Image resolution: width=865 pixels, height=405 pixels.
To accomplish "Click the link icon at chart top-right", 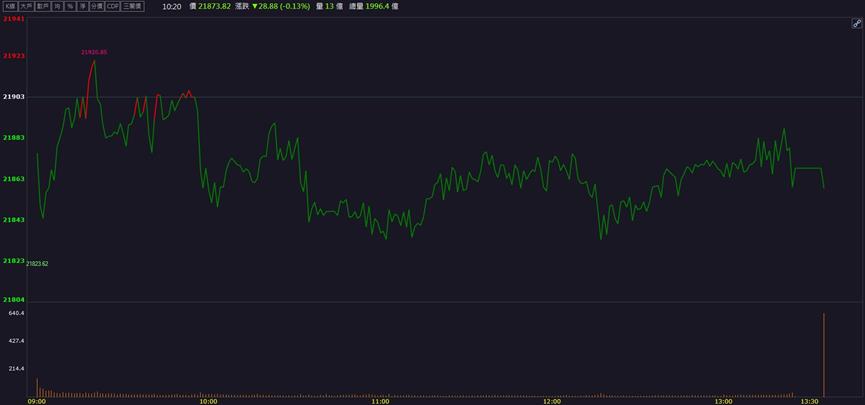I will click(857, 23).
